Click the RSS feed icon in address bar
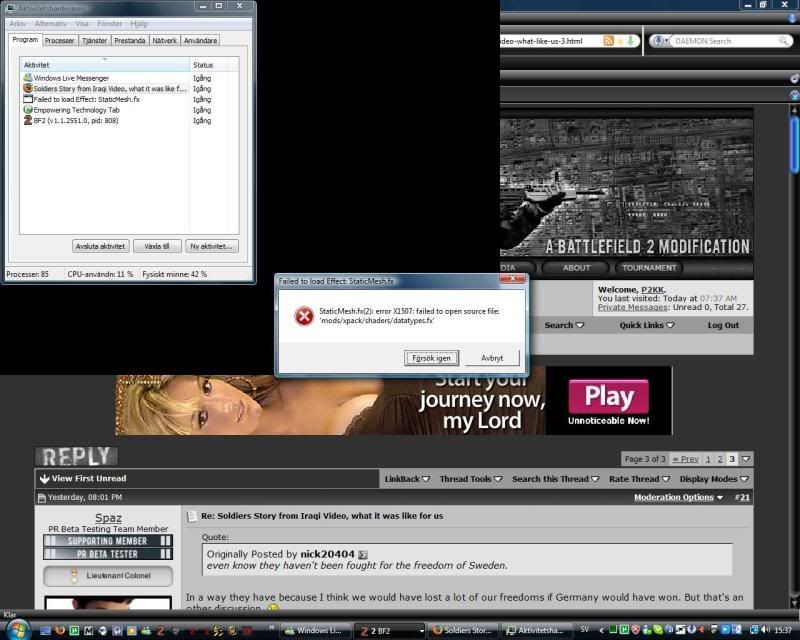This screenshot has width=800, height=640. coord(608,41)
